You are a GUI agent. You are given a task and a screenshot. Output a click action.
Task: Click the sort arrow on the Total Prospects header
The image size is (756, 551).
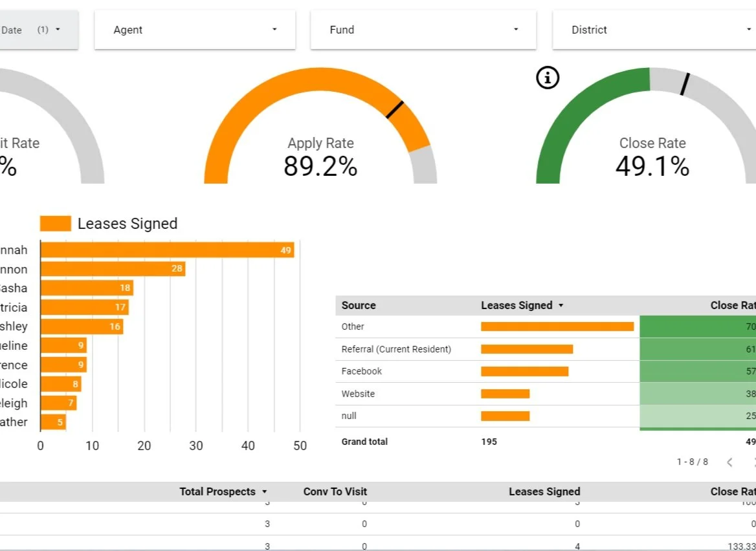(x=264, y=492)
